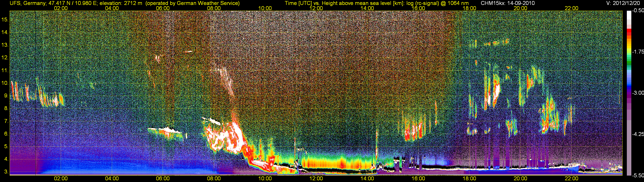Click the "06:00" label on bottom time axis

click(x=163, y=179)
